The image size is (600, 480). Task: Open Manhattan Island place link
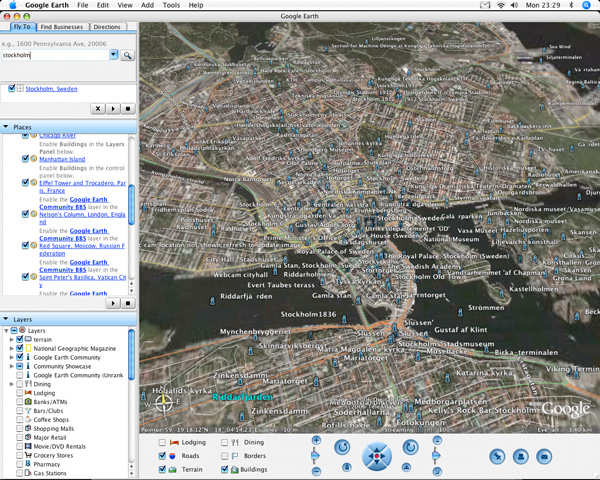[x=62, y=159]
